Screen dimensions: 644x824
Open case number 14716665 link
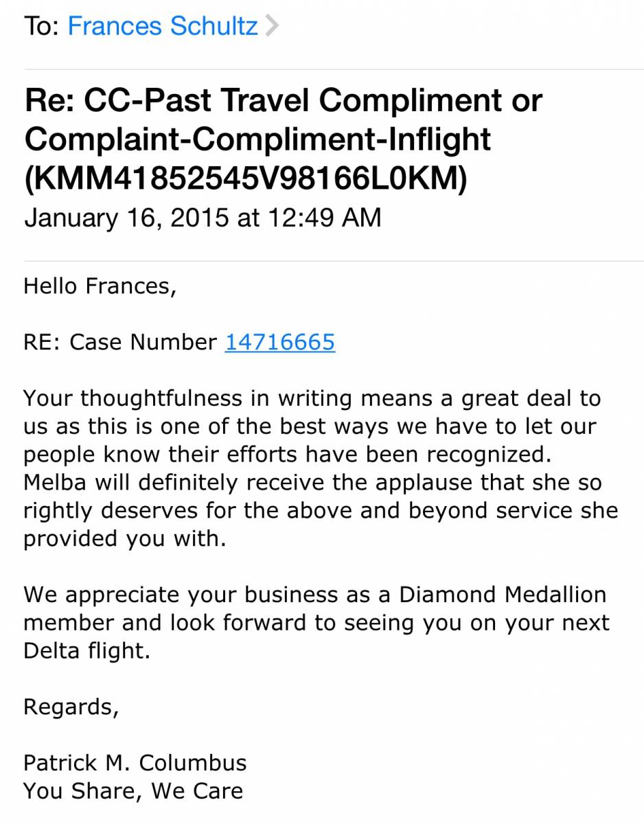pos(280,342)
